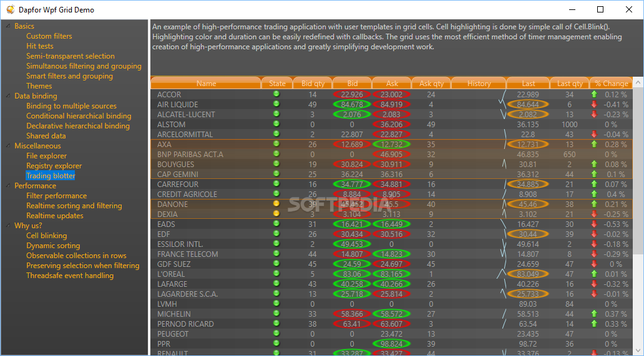Click the grid scrollbar up arrow

coord(638,82)
